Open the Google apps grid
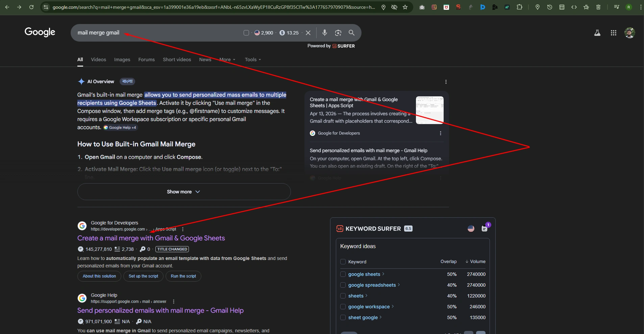Viewport: 644px width, 334px height. [x=614, y=33]
